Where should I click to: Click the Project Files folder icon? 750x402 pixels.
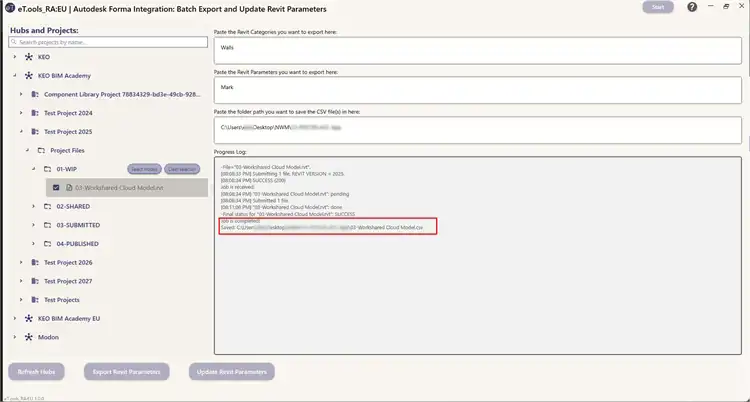point(41,150)
